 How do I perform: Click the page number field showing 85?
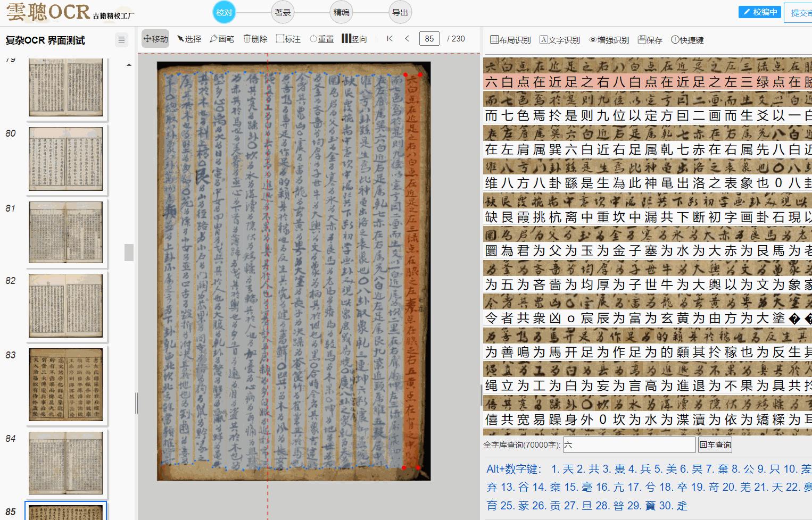(429, 38)
